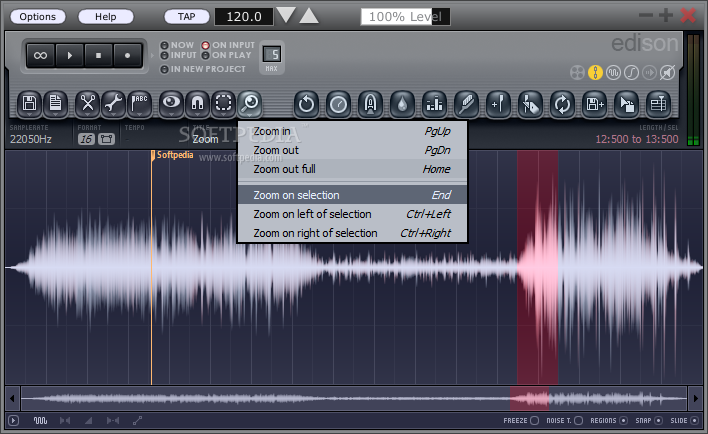Increase tempo with the up triangle
This screenshot has height=434, width=708.
tap(309, 16)
